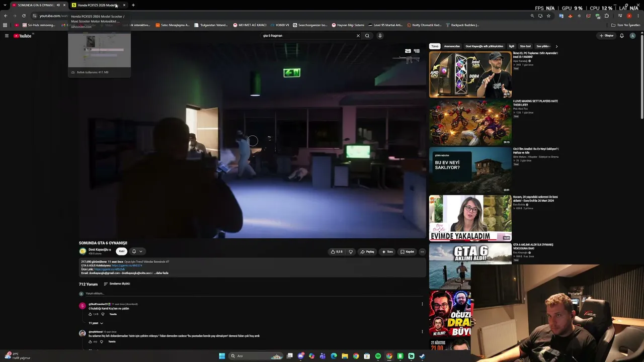The height and width of the screenshot is (362, 644).
Task: Open the Hayvan Bilgi Sistemi bookmark
Action: (348, 25)
